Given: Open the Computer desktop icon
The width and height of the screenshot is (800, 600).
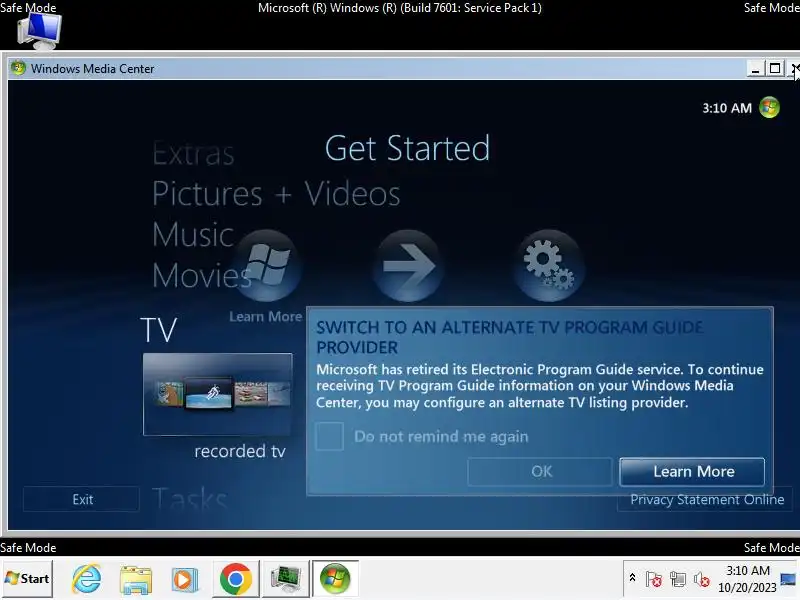Looking at the screenshot, I should [39, 31].
